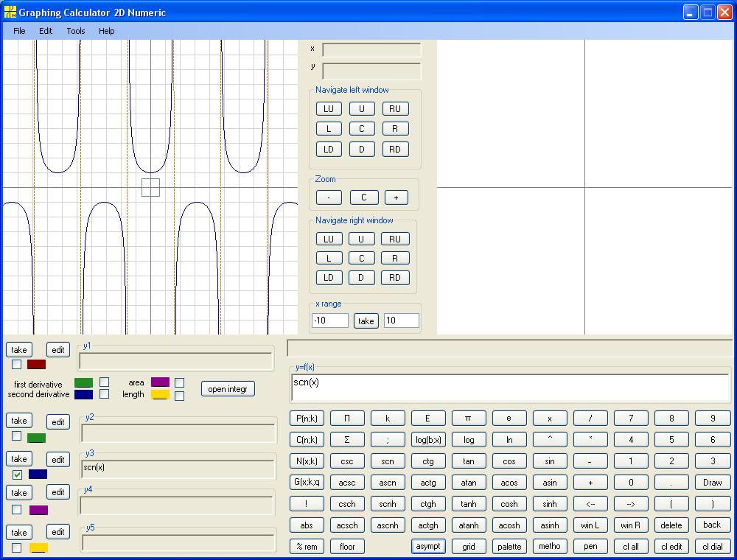737x560 pixels.
Task: Enable the first derivative checkbox
Action: pos(105,382)
